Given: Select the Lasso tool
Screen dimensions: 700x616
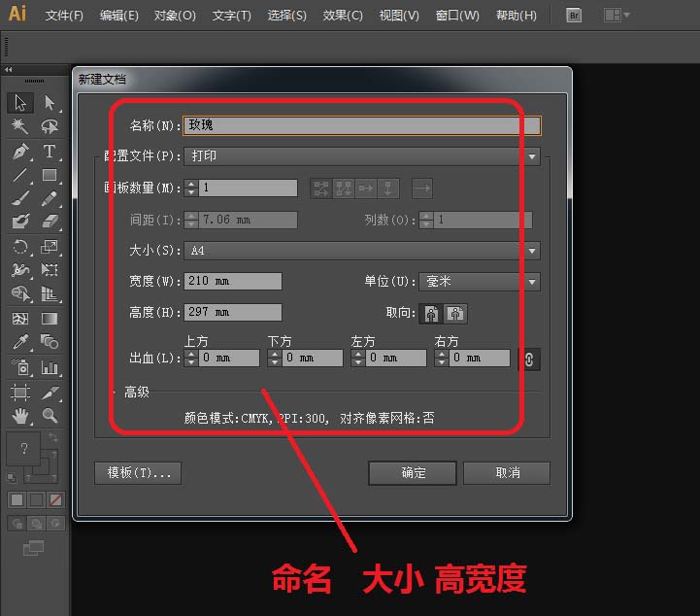Looking at the screenshot, I should click(50, 126).
